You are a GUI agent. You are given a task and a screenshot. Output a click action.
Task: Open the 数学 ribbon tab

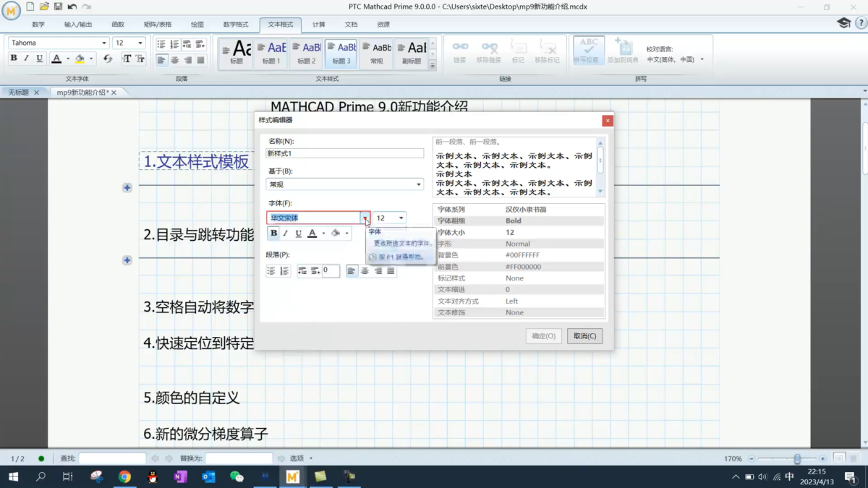point(38,25)
